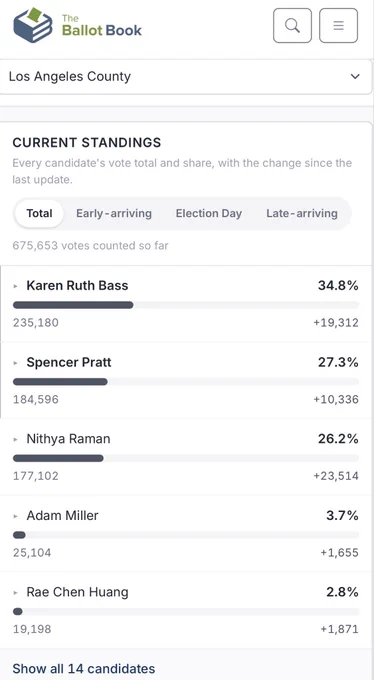The height and width of the screenshot is (680, 374).
Task: Click Spencer Pratt vote share bar
Action: pos(186,382)
